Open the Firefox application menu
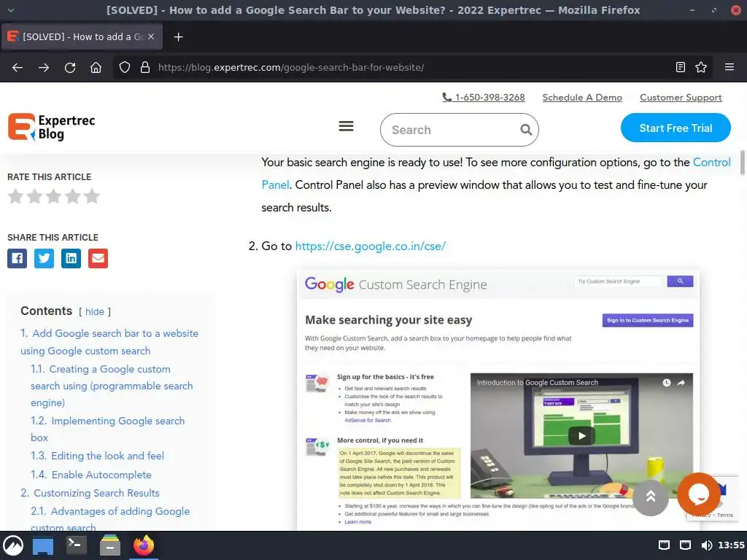The width and height of the screenshot is (747, 560). coord(729,67)
